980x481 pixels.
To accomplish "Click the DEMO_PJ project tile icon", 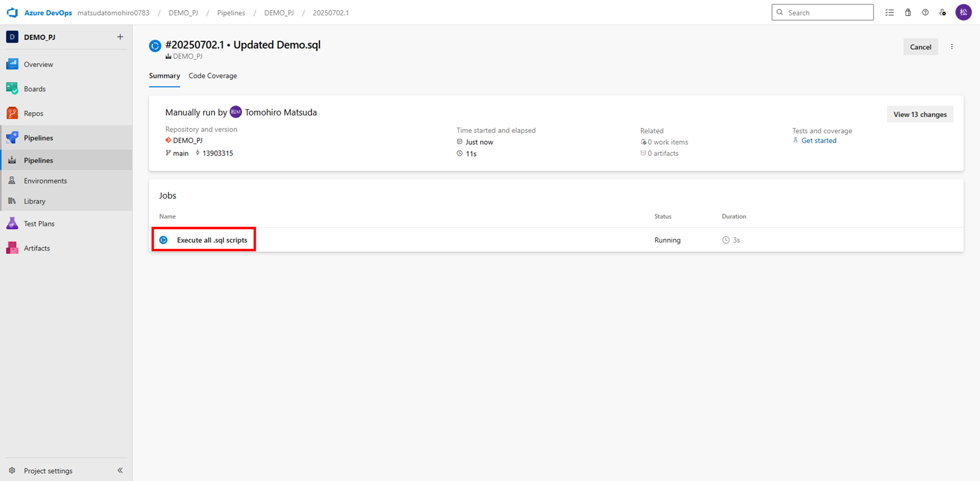I will (12, 37).
